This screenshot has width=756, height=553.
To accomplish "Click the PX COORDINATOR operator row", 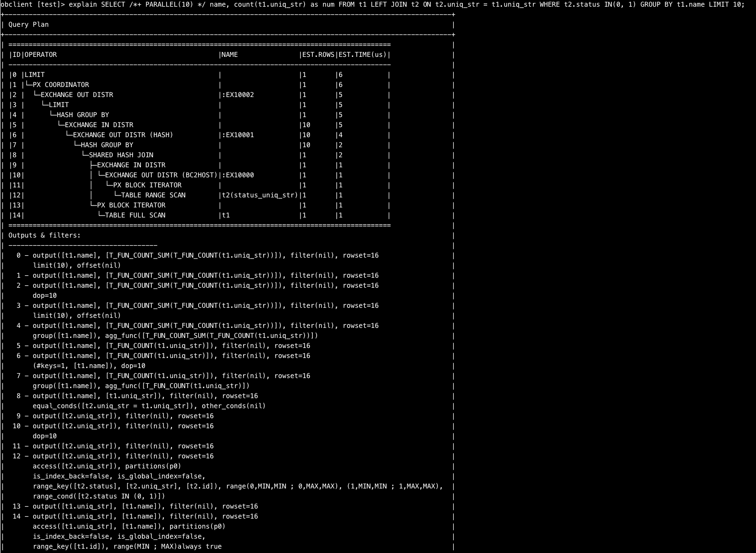I will [x=61, y=85].
